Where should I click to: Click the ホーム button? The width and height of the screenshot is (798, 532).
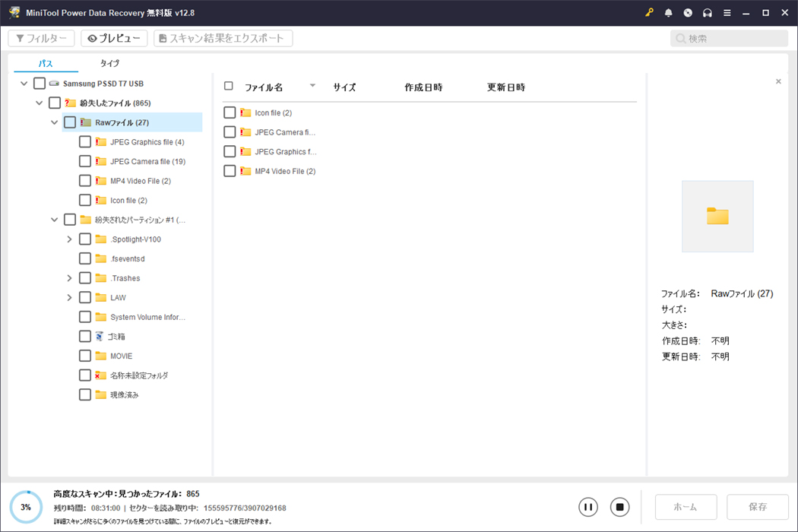click(x=686, y=506)
